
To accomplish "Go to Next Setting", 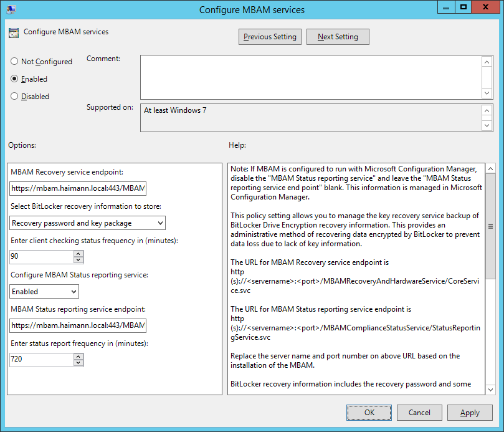I will 338,37.
